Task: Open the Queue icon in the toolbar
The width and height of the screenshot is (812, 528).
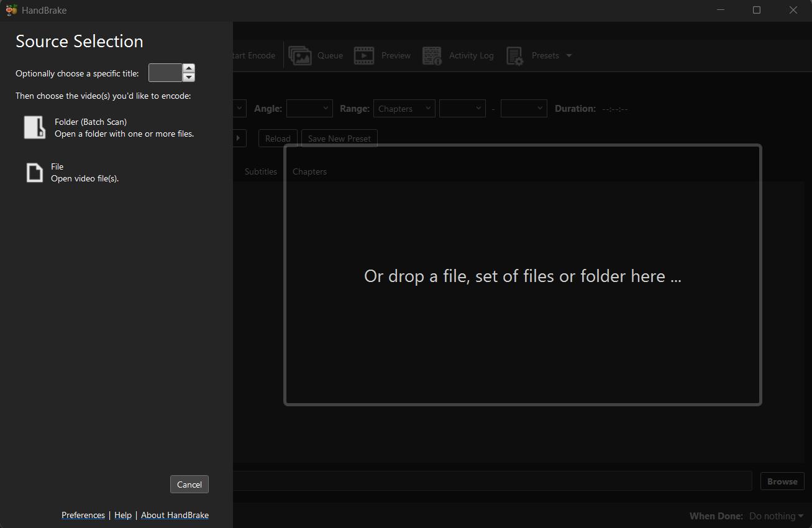Action: tap(300, 55)
